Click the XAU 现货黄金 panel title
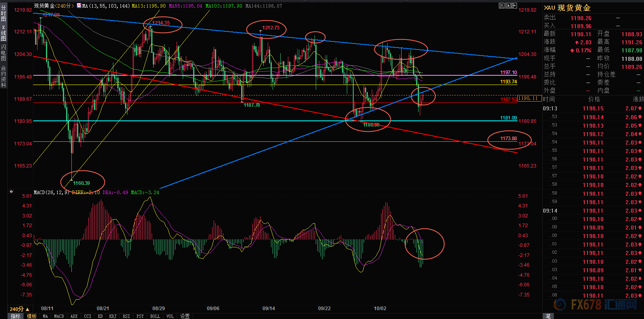The width and height of the screenshot is (644, 319). [x=567, y=8]
